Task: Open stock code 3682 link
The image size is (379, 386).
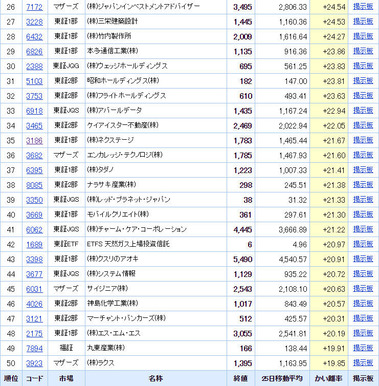Action: point(34,156)
